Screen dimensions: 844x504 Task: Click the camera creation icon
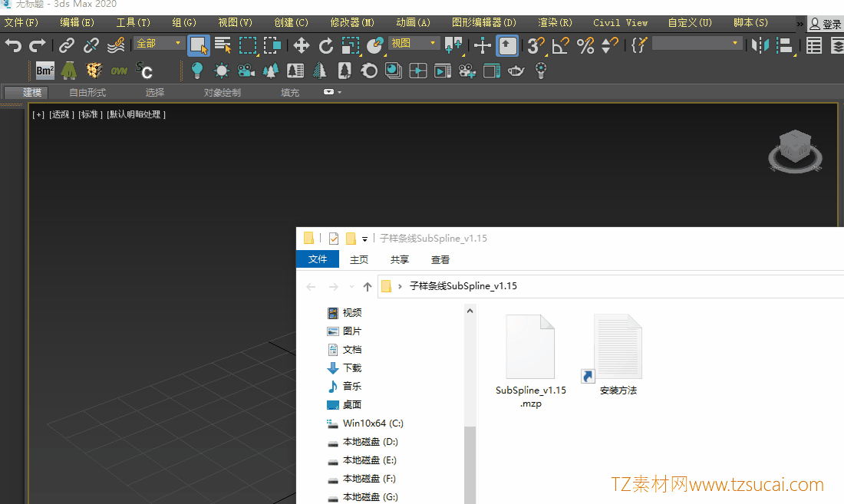pos(246,71)
